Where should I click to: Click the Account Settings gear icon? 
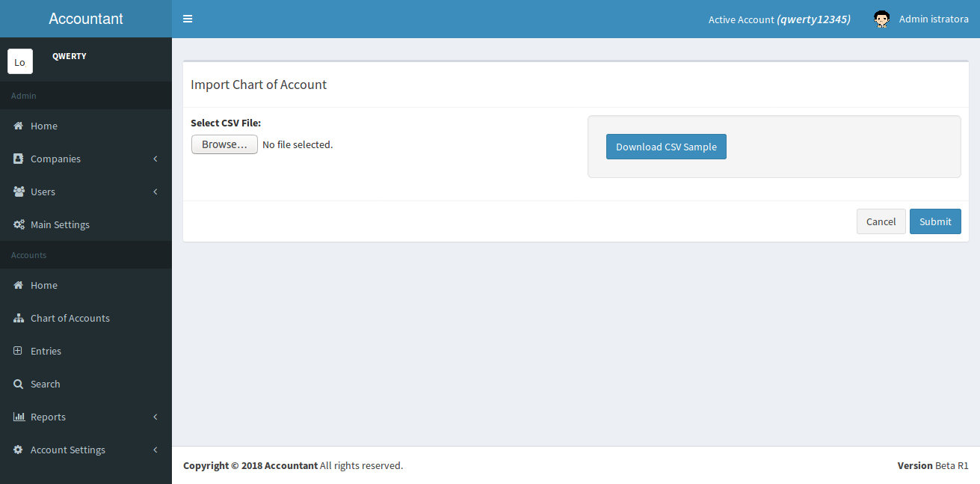[19, 450]
